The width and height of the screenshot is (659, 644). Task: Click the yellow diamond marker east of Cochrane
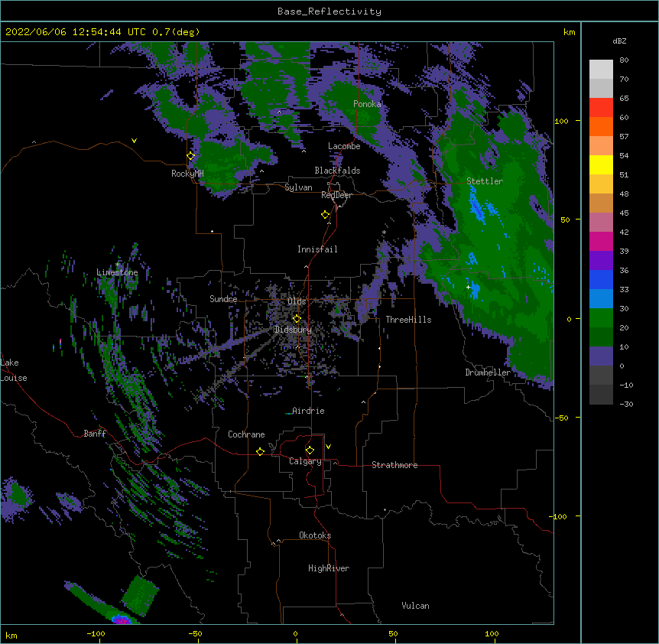click(x=260, y=451)
